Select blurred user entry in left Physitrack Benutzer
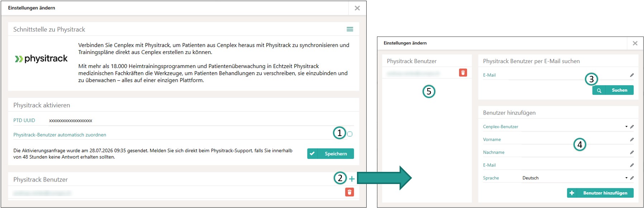The height and width of the screenshot is (208, 644). coord(42,193)
